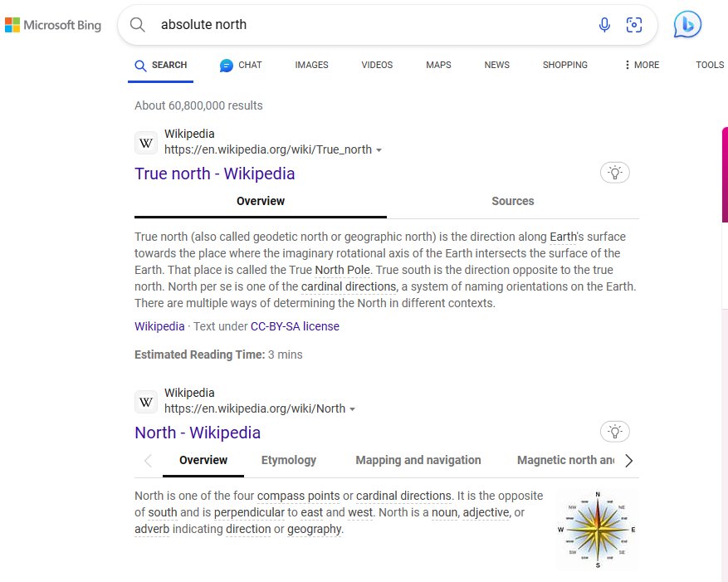Image resolution: width=728 pixels, height=582 pixels.
Task: Open the Maps search tab
Action: point(438,65)
